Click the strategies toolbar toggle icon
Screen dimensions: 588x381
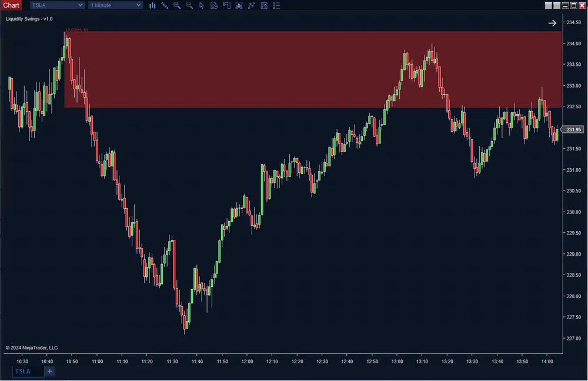pos(251,5)
